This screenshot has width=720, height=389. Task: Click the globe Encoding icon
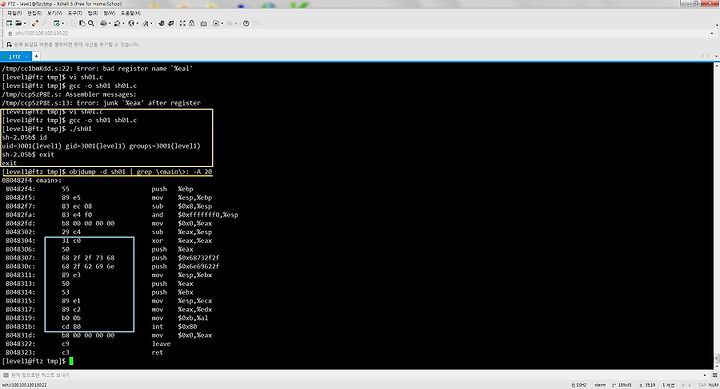(x=131, y=23)
